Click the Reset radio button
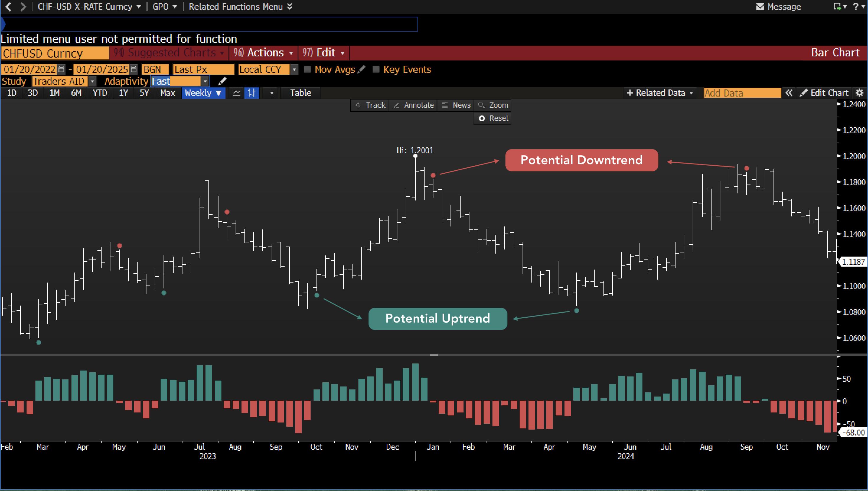Screen dimensions: 868x491 coord(482,118)
